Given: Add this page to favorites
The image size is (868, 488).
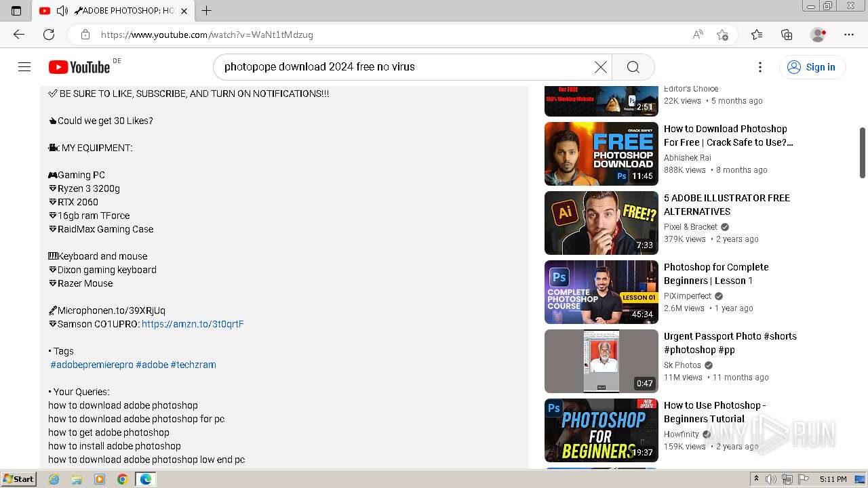Looking at the screenshot, I should (722, 34).
